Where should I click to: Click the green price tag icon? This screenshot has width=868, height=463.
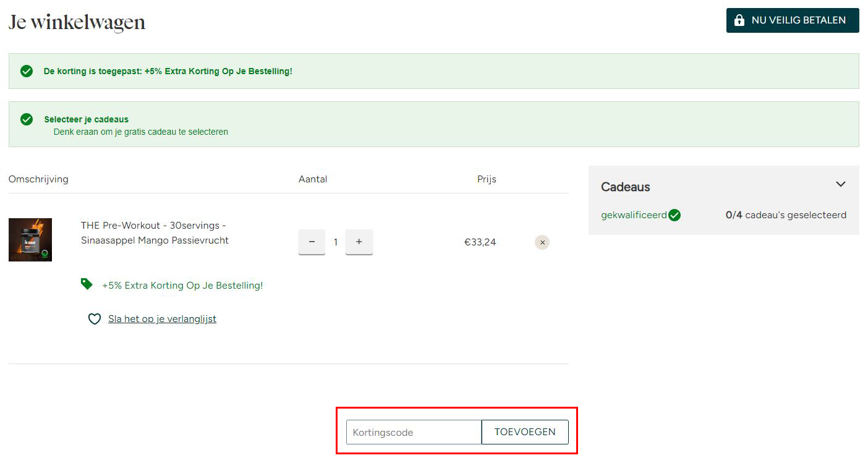(x=87, y=284)
